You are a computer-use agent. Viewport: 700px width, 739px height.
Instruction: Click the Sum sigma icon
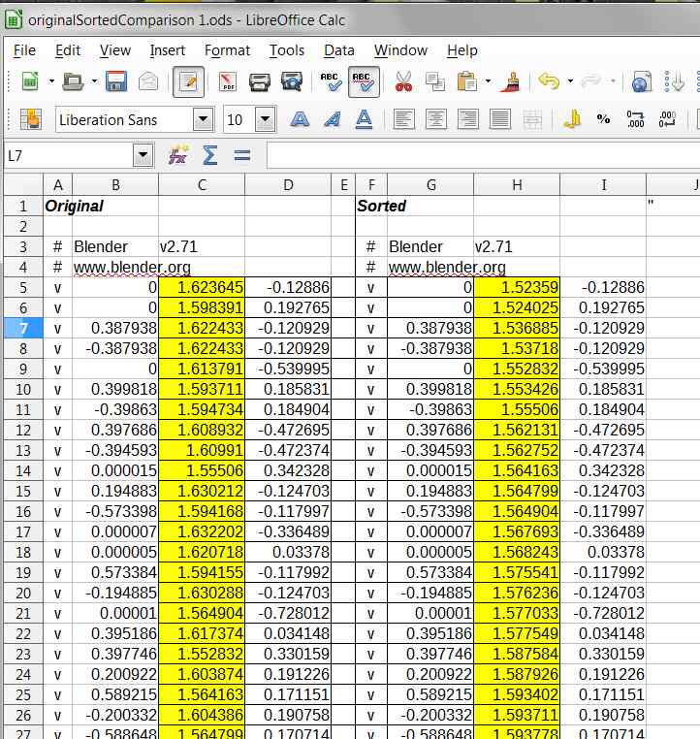[x=209, y=154]
